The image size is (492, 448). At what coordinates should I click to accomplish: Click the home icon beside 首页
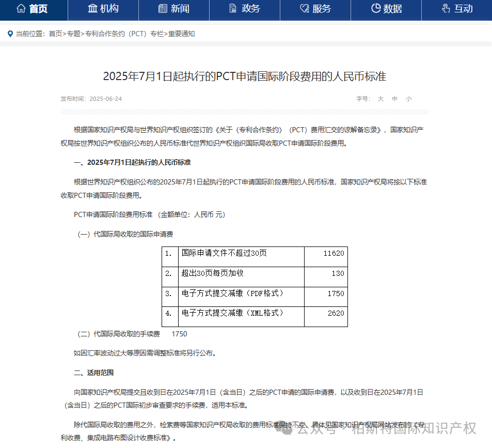click(x=21, y=8)
